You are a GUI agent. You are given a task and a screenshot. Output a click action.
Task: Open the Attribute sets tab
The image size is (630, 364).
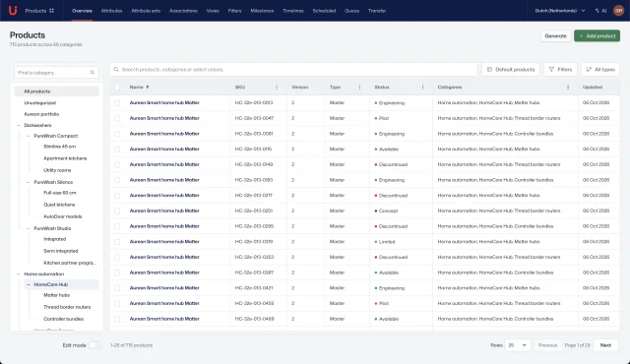coord(146,11)
